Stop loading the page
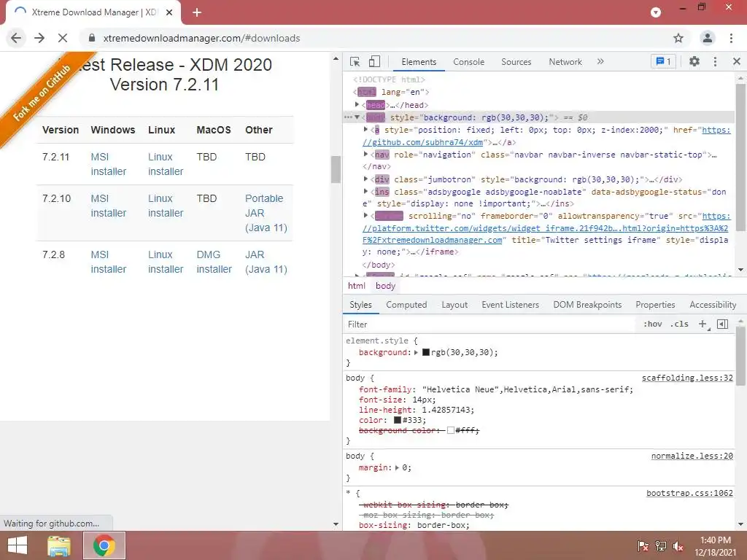 [63, 38]
